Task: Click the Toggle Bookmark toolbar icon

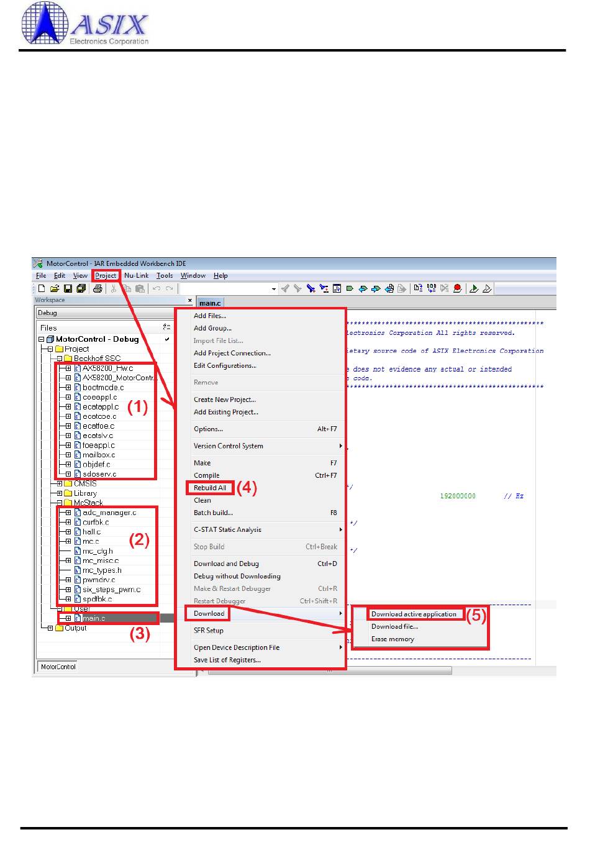Action: tap(349, 288)
